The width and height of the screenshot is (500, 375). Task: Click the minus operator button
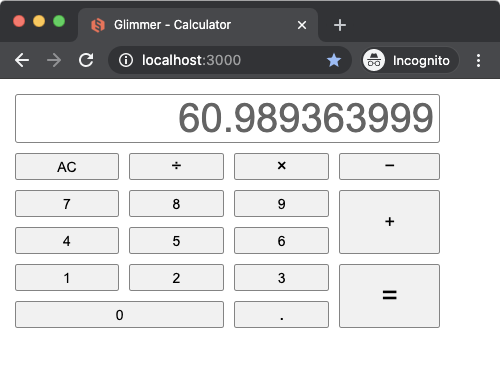[x=389, y=167]
